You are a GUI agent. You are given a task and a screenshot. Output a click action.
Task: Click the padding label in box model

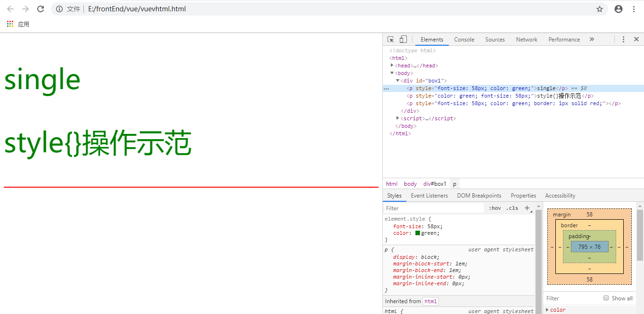[579, 236]
